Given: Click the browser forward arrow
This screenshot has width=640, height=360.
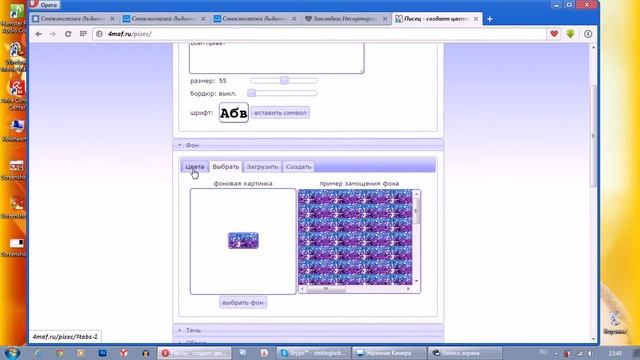Looking at the screenshot, I should [53, 34].
